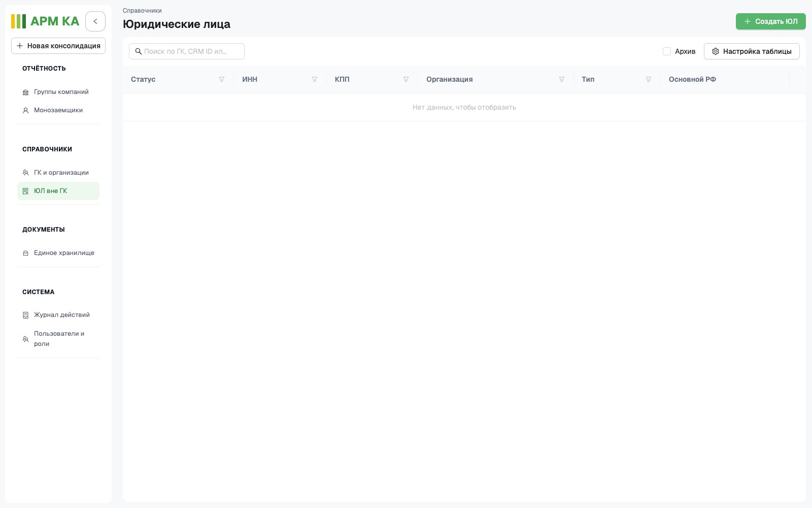
Task: Open Журнал действий
Action: tap(58, 315)
